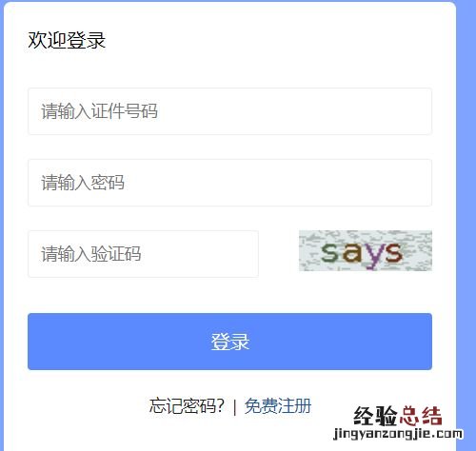476x451 pixels.
Task: Click the brown 'a' in captcha image
Action: (352, 253)
